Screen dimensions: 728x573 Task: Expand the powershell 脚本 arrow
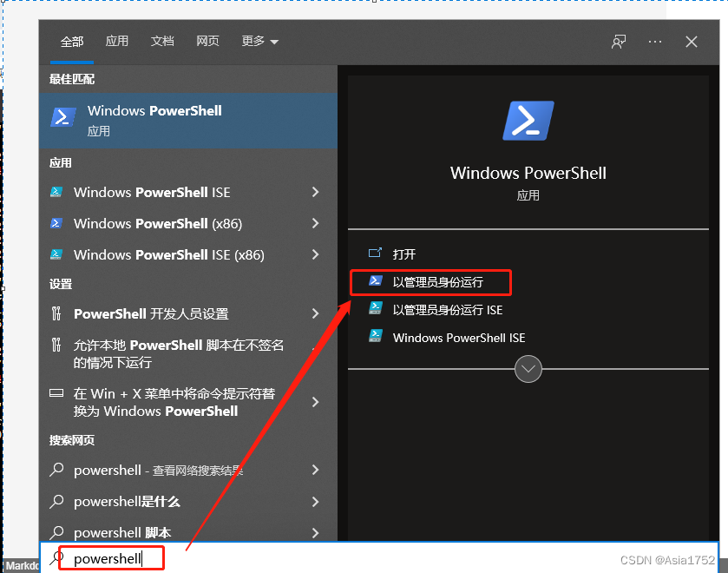[x=316, y=532]
